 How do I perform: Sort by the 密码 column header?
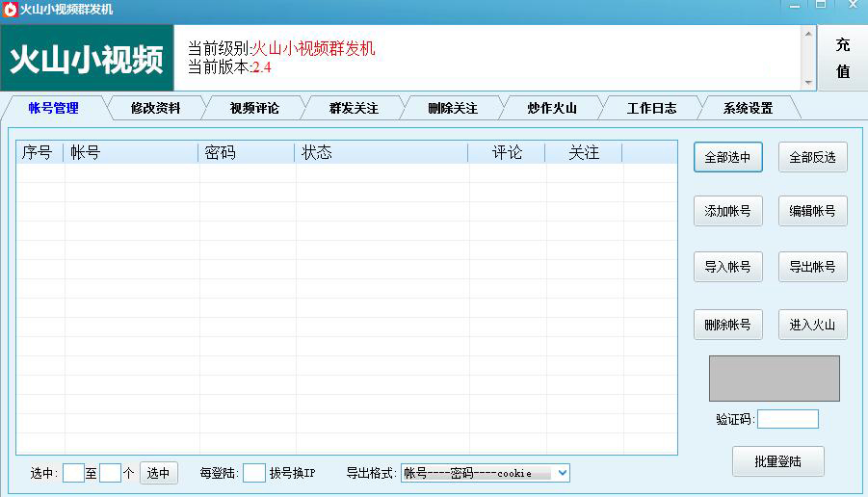click(246, 152)
